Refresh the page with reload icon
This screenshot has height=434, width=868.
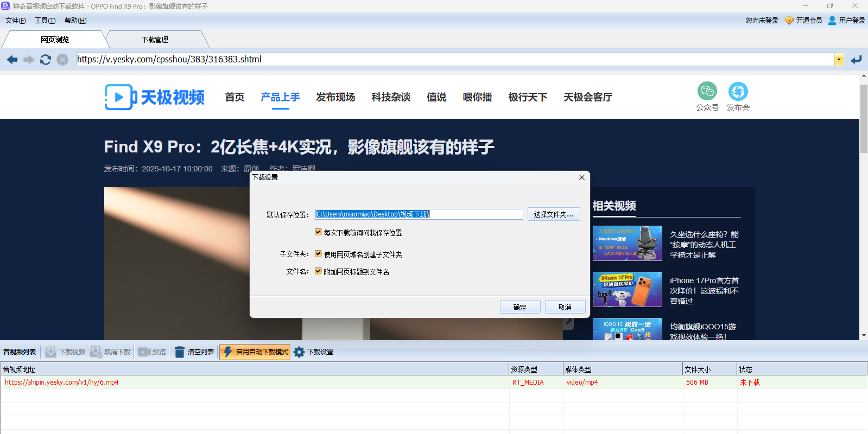(46, 60)
